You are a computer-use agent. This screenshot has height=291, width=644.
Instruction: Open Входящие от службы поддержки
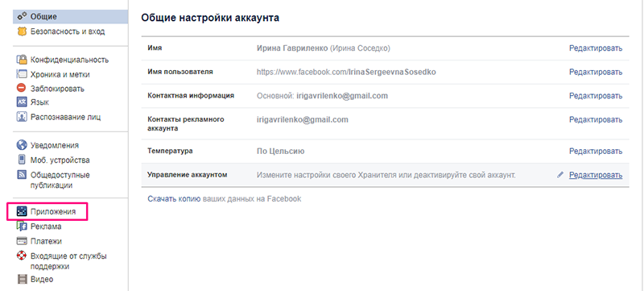(x=68, y=261)
